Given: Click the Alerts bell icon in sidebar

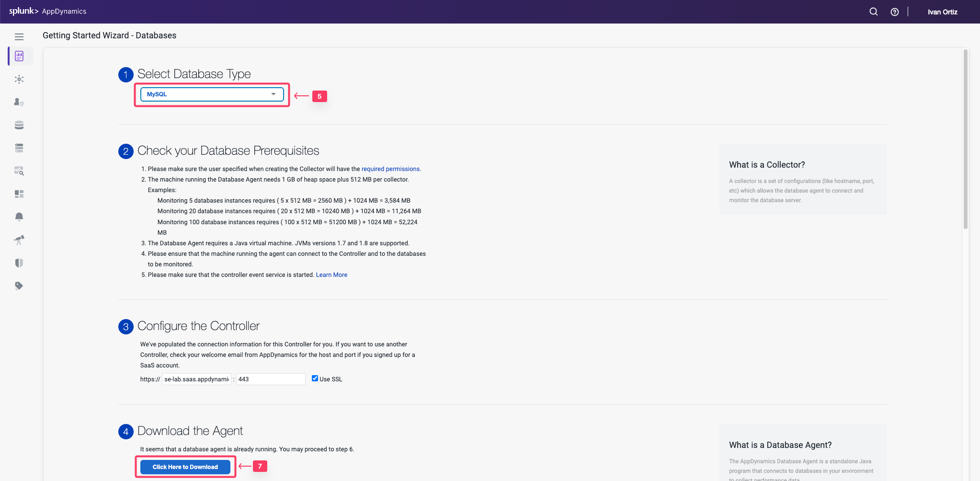Looking at the screenshot, I should pos(19,217).
